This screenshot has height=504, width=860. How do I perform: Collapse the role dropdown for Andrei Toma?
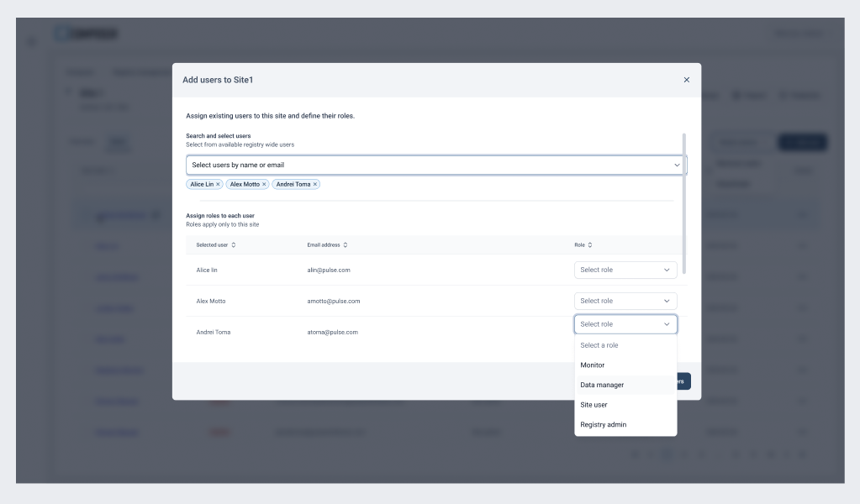[x=625, y=324]
